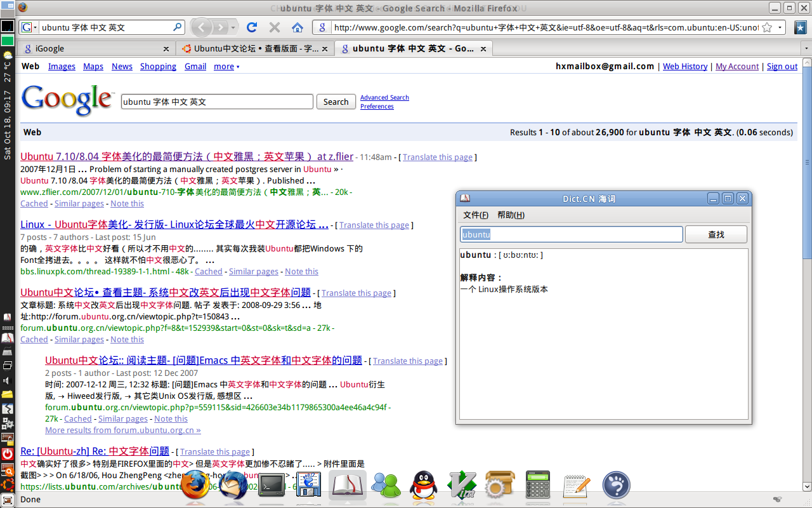Bookmark this page with the star icon
The image size is (812, 508).
(766, 27)
